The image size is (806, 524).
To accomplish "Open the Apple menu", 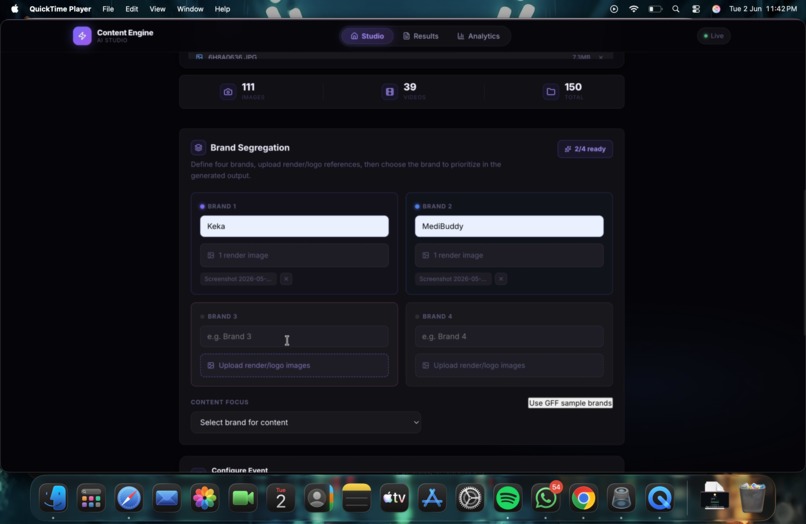I will pyautogui.click(x=15, y=9).
